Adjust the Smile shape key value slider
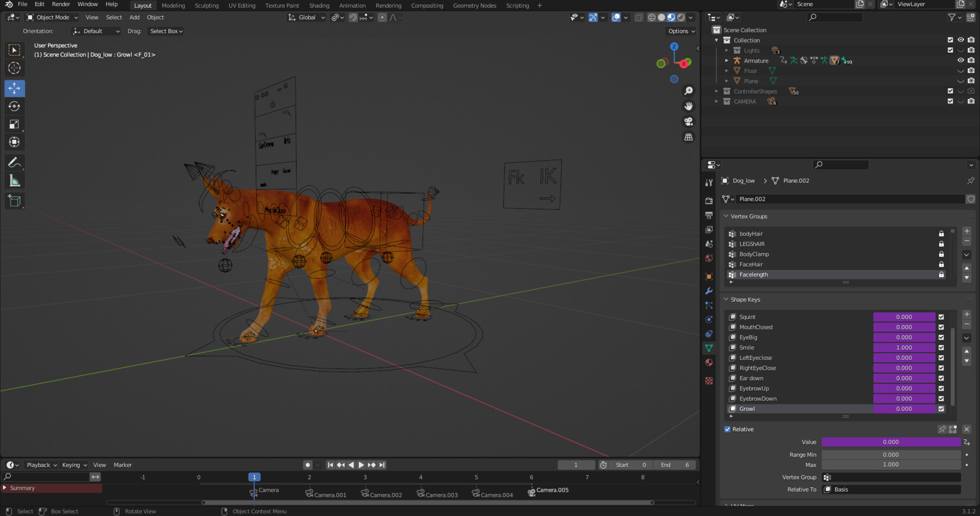Image resolution: width=980 pixels, height=516 pixels. [x=904, y=347]
